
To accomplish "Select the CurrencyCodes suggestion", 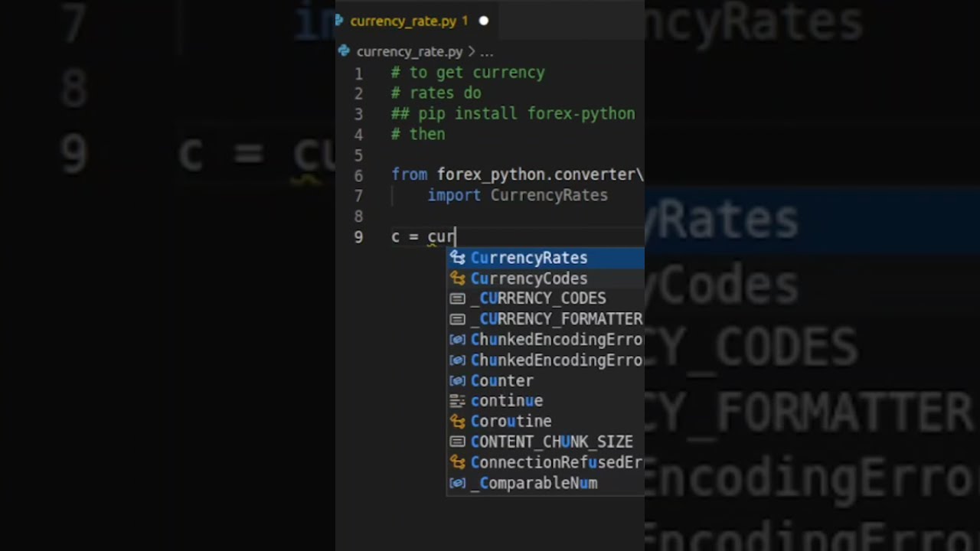I will (546, 279).
